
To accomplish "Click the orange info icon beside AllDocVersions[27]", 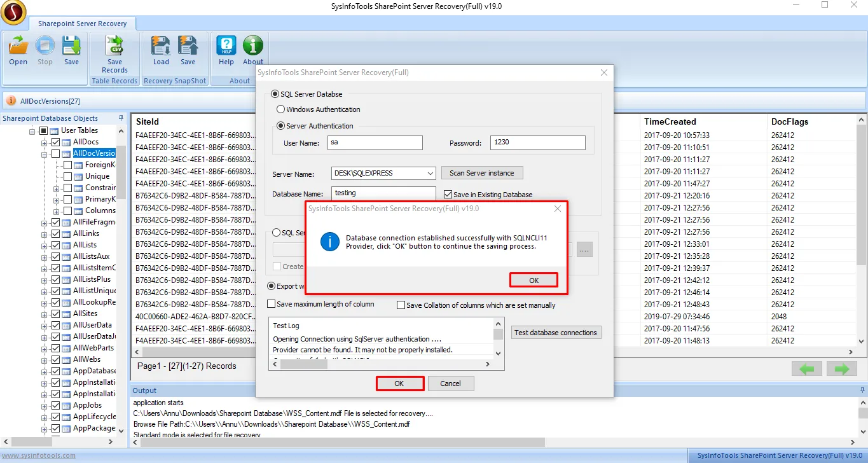I will pos(11,100).
